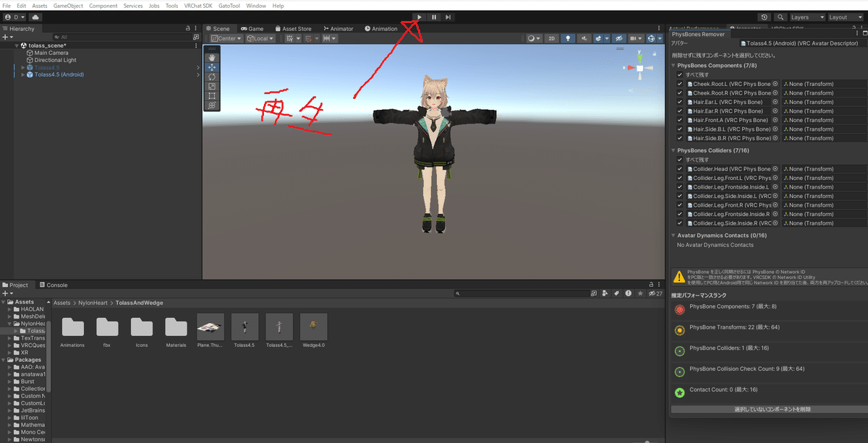Open the Layout dropdown
This screenshot has height=443, width=868.
point(846,17)
